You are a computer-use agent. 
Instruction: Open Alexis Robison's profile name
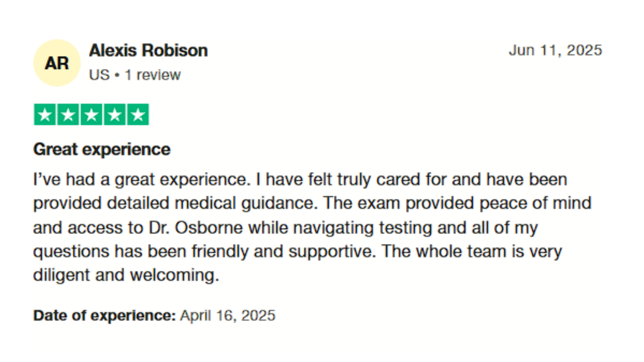click(x=148, y=51)
